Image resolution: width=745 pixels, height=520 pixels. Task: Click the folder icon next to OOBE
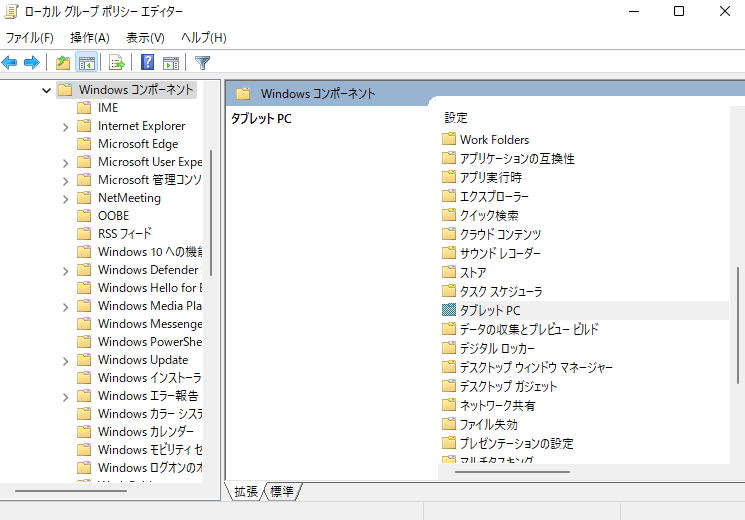(x=84, y=216)
